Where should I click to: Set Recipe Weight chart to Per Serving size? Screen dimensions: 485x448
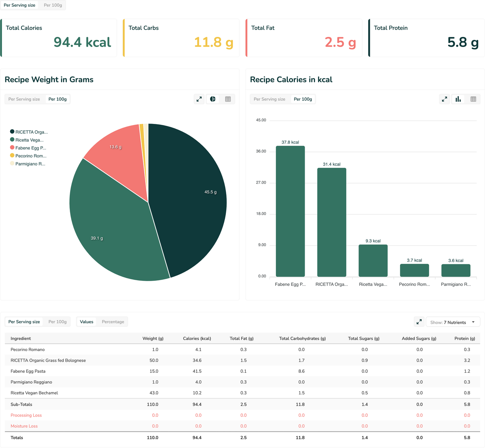[24, 99]
